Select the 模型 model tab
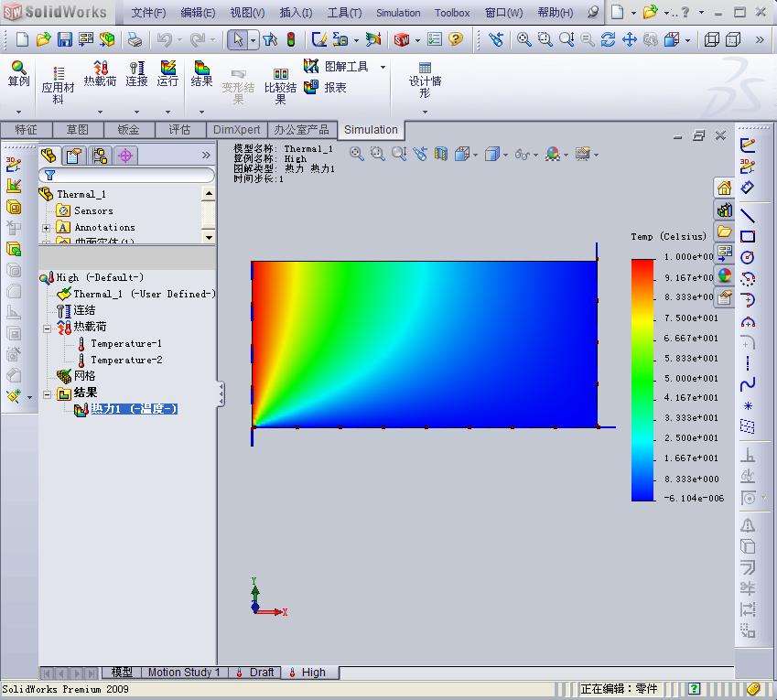Screen dimensions: 777x700 pyautogui.click(x=122, y=673)
